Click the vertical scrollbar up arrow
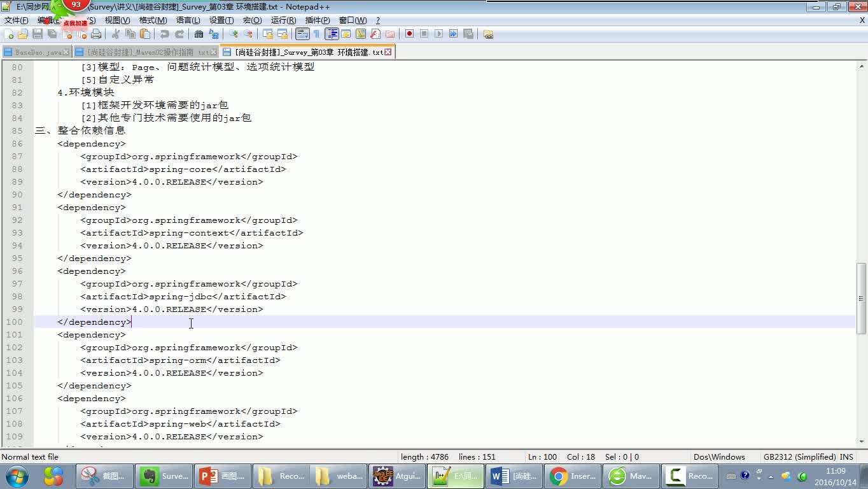This screenshot has width=868, height=489. [x=862, y=66]
